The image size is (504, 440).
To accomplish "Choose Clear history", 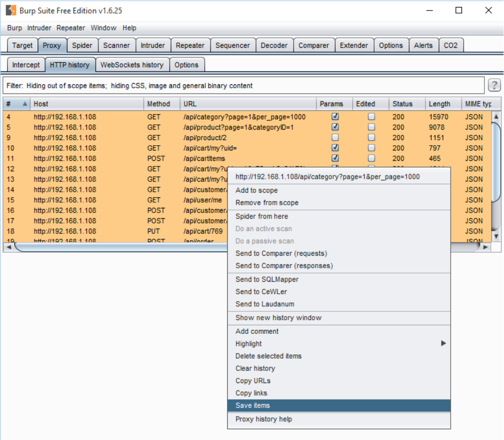I will (339, 368).
